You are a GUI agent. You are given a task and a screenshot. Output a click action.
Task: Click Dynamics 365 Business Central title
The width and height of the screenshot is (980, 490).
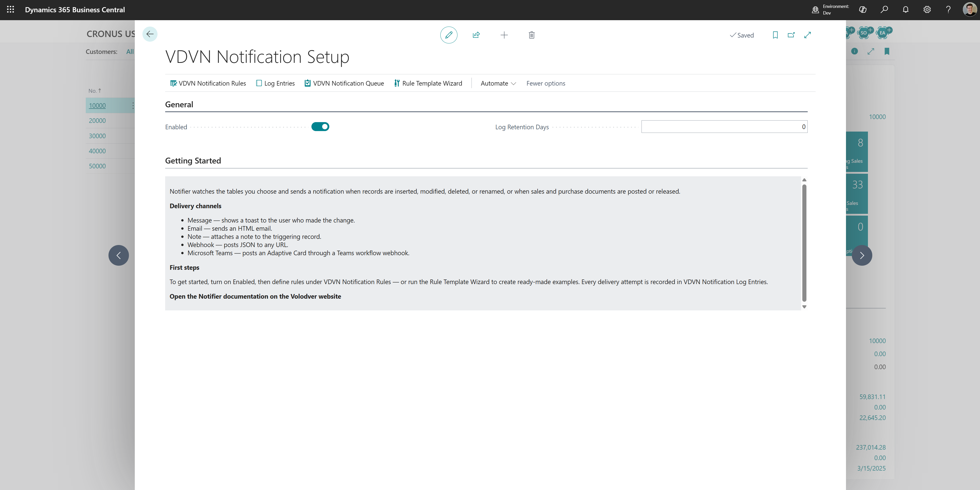pos(75,9)
